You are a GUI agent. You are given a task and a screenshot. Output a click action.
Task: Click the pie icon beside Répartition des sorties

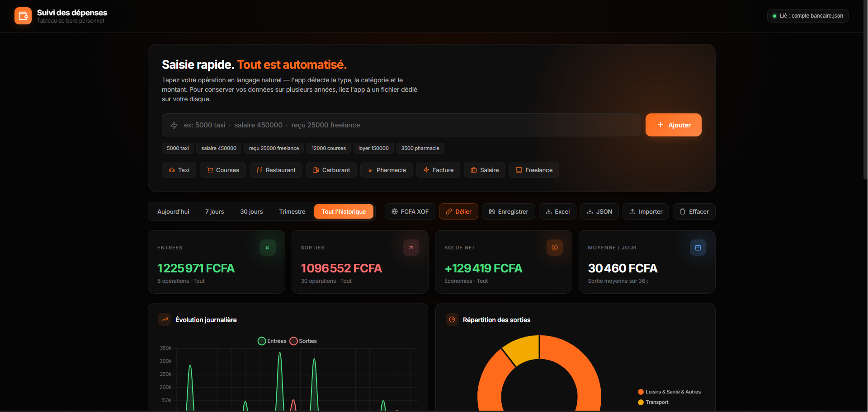(452, 319)
